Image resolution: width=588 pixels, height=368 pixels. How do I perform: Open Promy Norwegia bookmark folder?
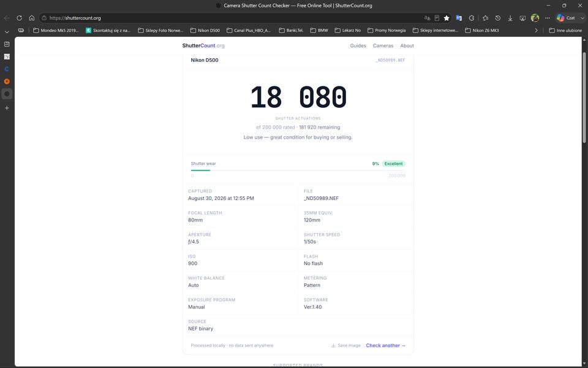(x=386, y=31)
